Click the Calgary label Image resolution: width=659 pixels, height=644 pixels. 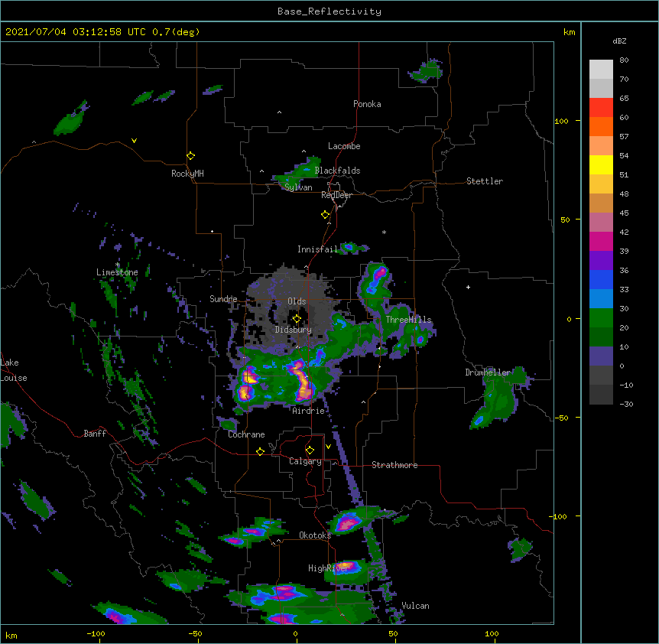(x=305, y=461)
